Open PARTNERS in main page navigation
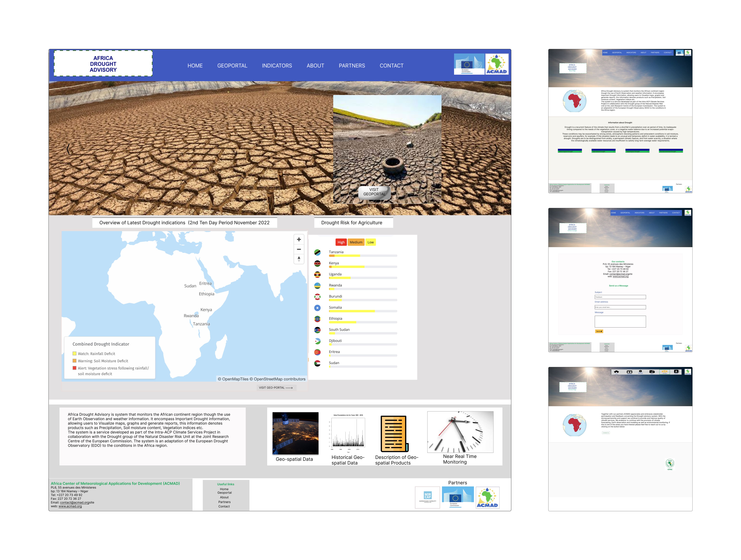Viewport: 741px width, 560px height. point(352,66)
